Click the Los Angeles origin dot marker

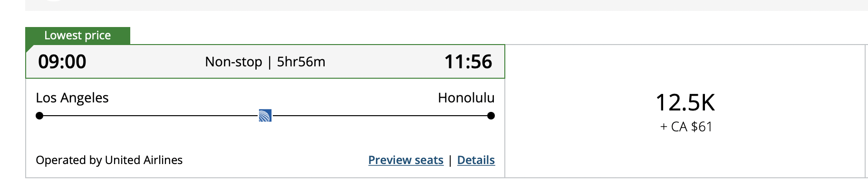[39, 116]
